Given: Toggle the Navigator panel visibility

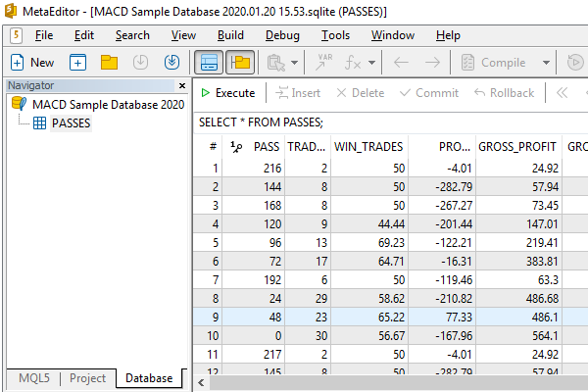Looking at the screenshot, I should coord(240,63).
